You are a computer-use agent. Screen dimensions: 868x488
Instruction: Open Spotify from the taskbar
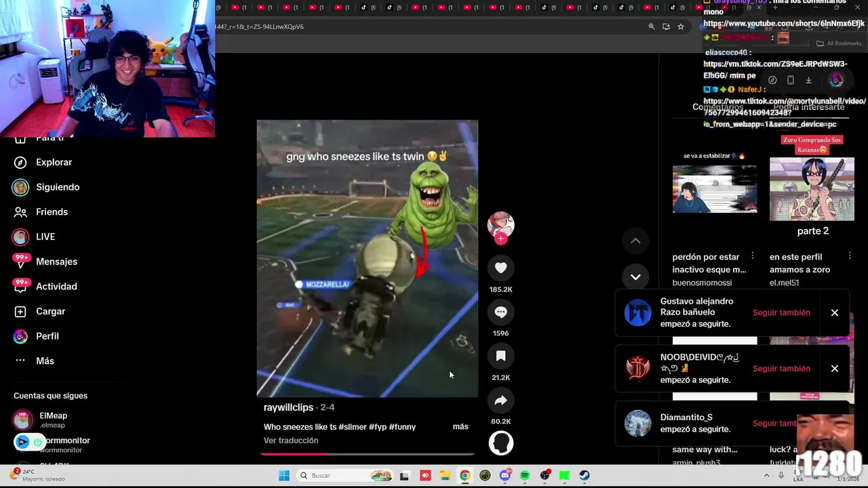tap(524, 475)
